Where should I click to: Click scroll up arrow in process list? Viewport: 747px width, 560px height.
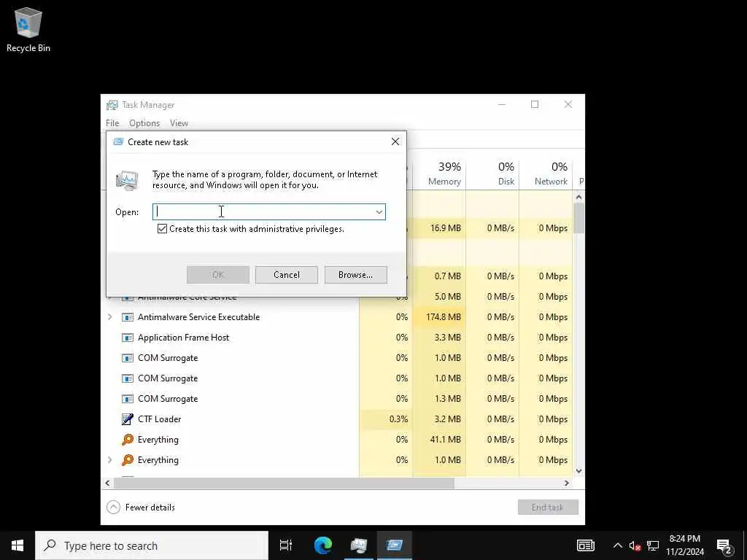tap(578, 197)
